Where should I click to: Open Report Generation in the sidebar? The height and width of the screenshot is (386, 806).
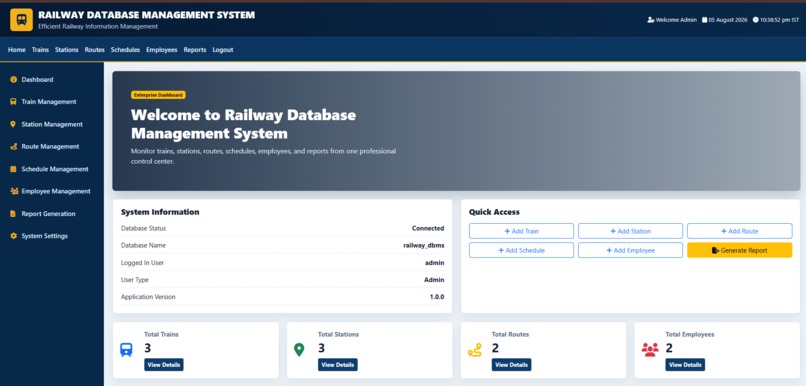(x=48, y=214)
